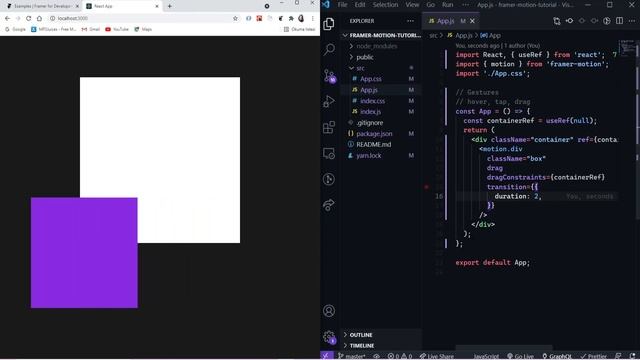Viewport: 640px width, 360px height.
Task: Open the Chrome three-dot menu
Action: point(313,18)
